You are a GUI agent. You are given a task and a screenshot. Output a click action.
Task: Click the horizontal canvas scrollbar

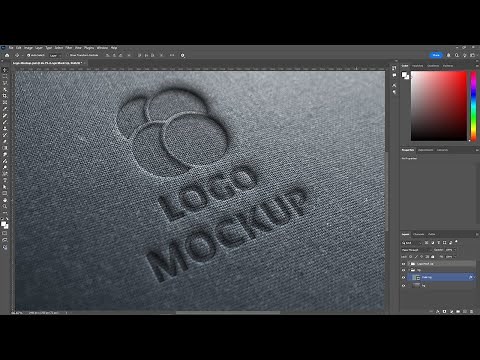coord(228,313)
